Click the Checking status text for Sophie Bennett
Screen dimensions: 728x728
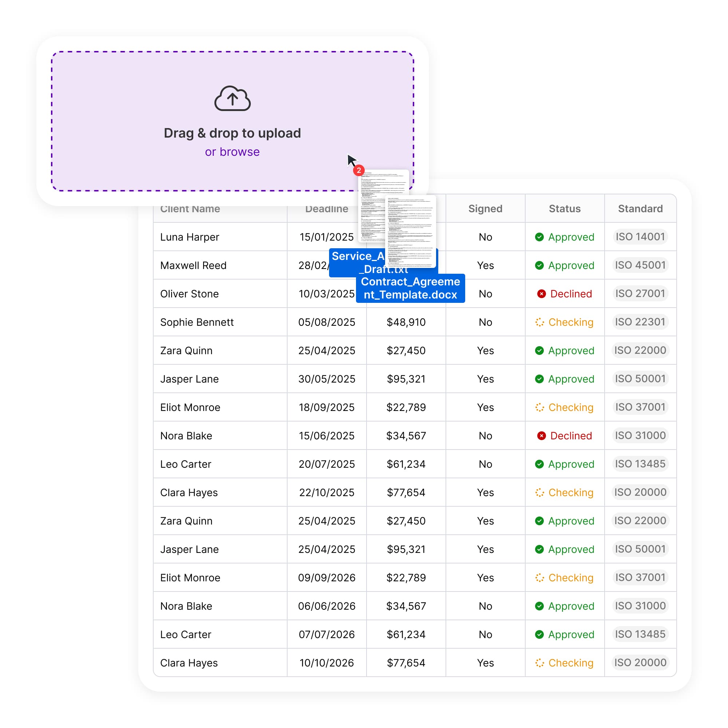pos(571,322)
